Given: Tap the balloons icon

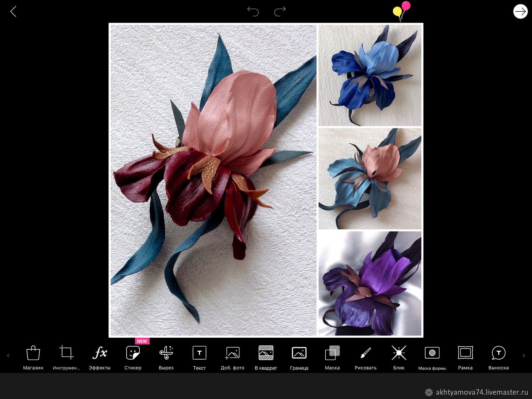Looking at the screenshot, I should pyautogui.click(x=401, y=11).
